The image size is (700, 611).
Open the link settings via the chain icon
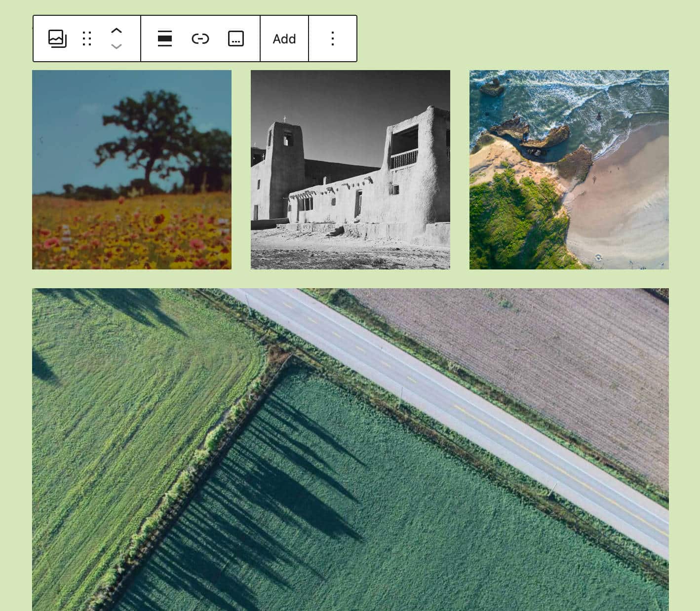click(x=200, y=38)
